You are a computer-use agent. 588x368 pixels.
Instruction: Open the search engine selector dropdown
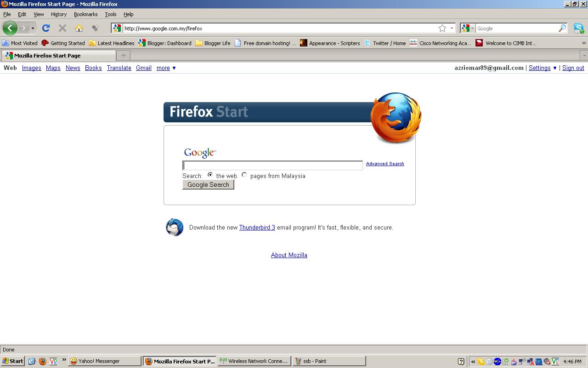click(x=472, y=28)
